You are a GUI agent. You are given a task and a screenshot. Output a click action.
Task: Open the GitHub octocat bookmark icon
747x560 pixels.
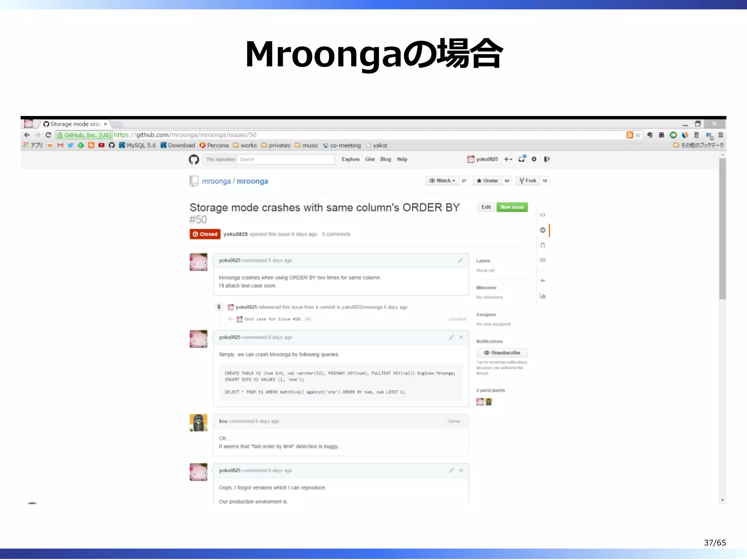pos(112,145)
